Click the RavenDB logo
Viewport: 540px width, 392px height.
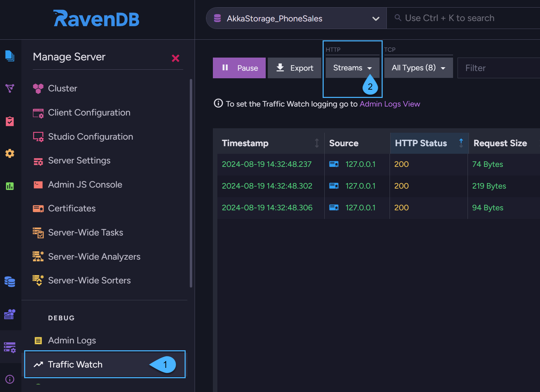pyautogui.click(x=96, y=19)
